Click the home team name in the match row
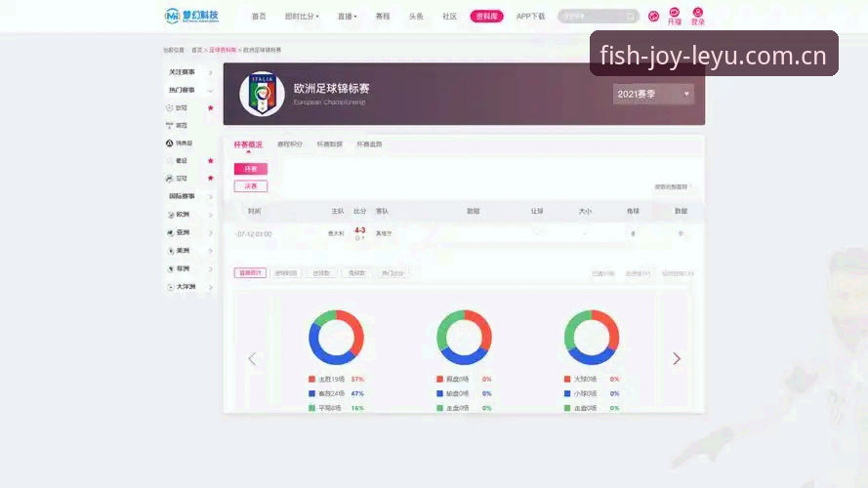Image resolution: width=868 pixels, height=488 pixels. (336, 233)
